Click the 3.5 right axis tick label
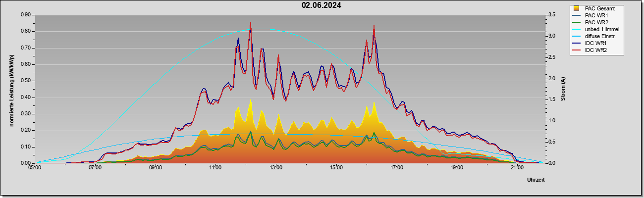 coord(551,15)
